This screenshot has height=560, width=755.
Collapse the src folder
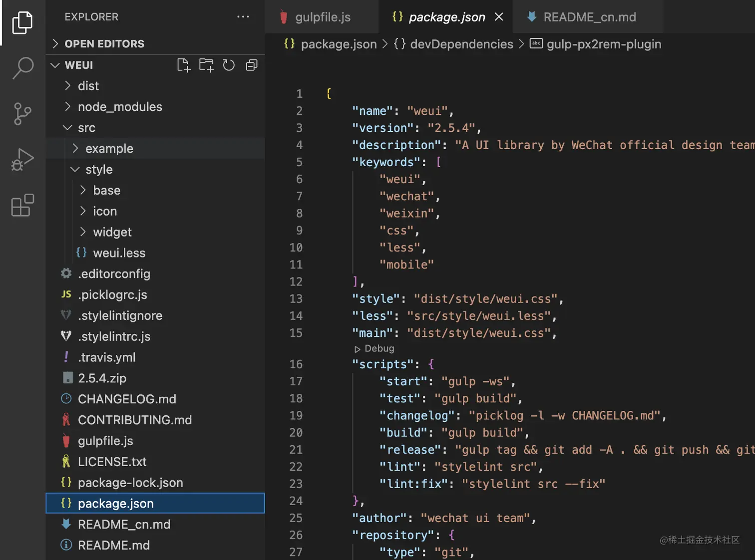pyautogui.click(x=86, y=128)
